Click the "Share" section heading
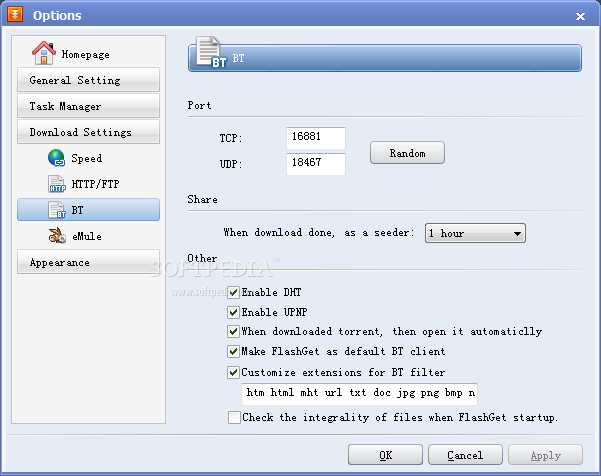Image resolution: width=601 pixels, height=476 pixels. [202, 199]
